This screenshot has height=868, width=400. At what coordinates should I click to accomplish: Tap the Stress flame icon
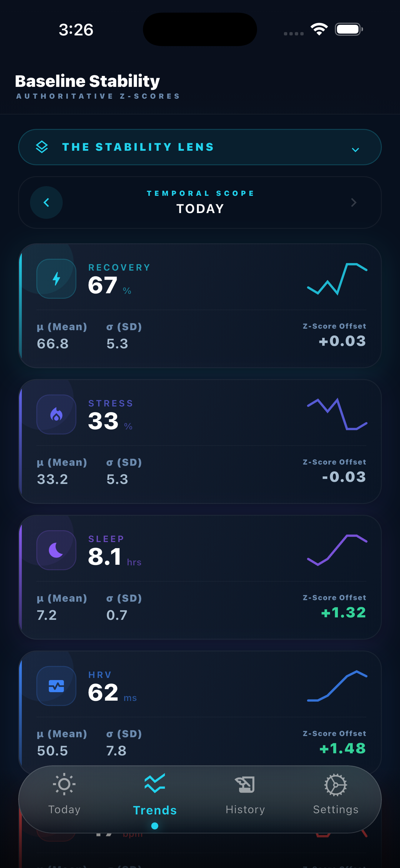(56, 414)
